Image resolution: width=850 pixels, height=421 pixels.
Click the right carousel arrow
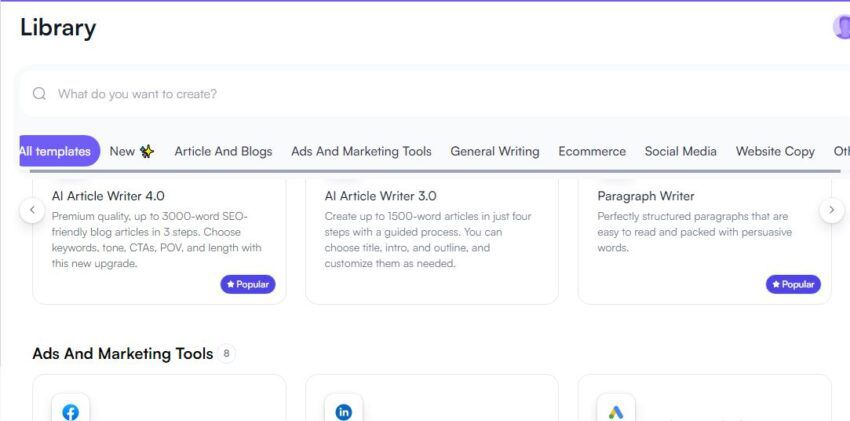tap(832, 210)
